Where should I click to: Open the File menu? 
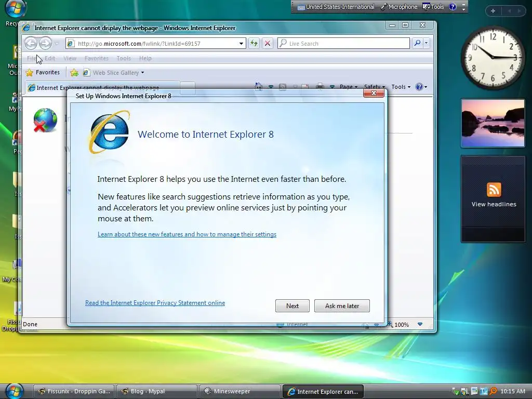tap(32, 58)
